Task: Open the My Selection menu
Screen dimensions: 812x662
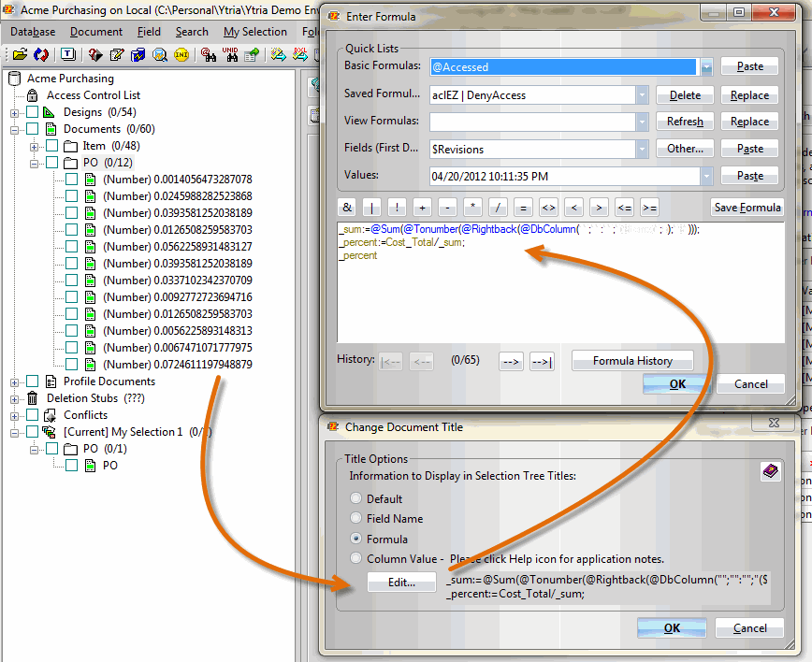Action: (x=254, y=32)
